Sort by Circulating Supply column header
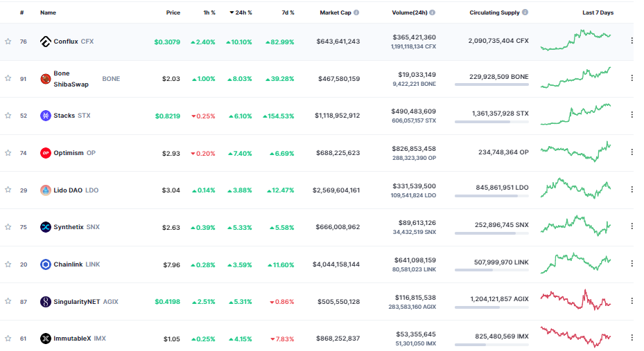 (494, 12)
